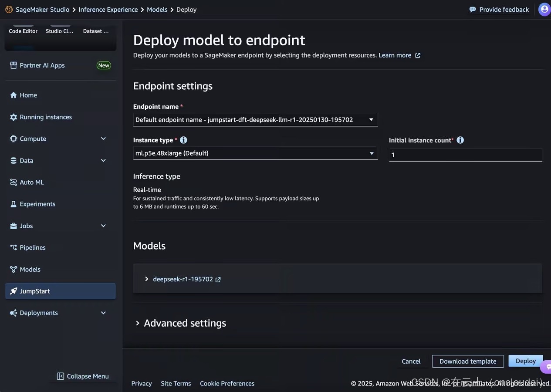Image resolution: width=551 pixels, height=392 pixels.
Task: Click the purple chat bubble widget
Action: coord(546,367)
